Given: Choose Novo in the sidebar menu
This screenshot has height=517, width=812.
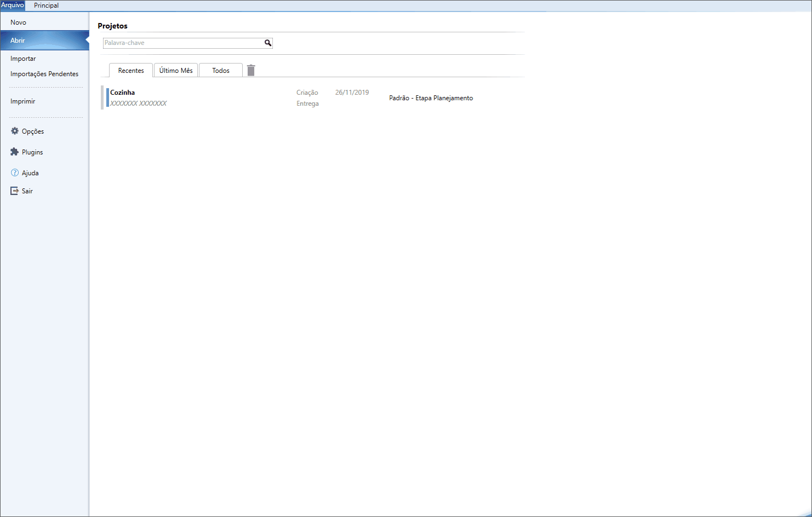Looking at the screenshot, I should (19, 22).
